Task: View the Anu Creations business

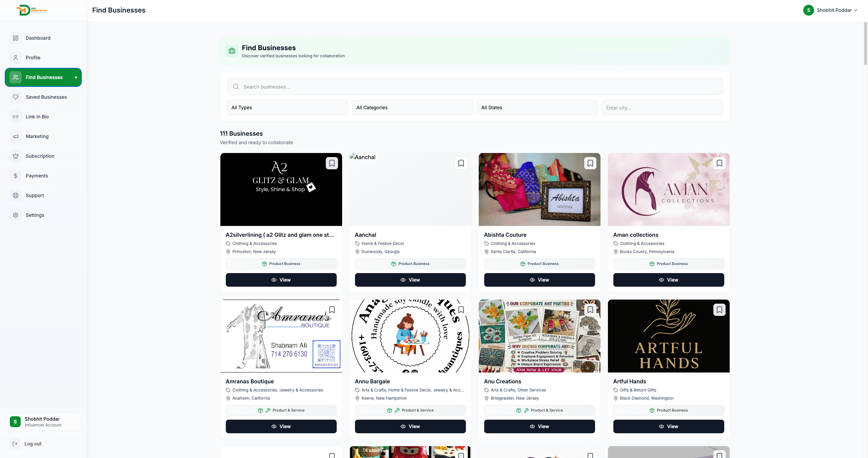Action: coord(539,426)
